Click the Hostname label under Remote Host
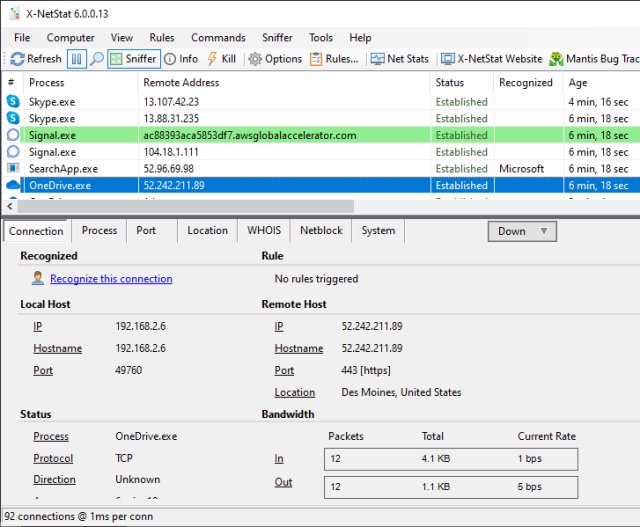The width and height of the screenshot is (640, 527). click(x=298, y=349)
